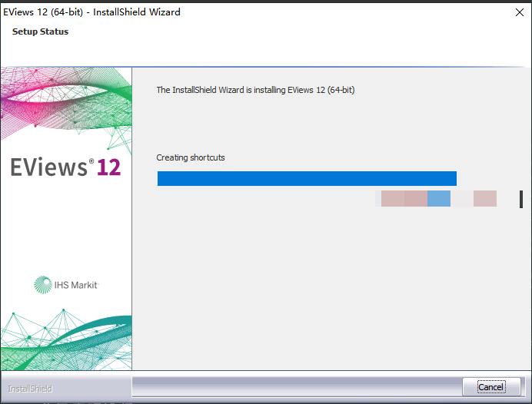Select the 'Creating shortcuts' status text
Viewport: 532px width, 404px height.
click(x=191, y=157)
